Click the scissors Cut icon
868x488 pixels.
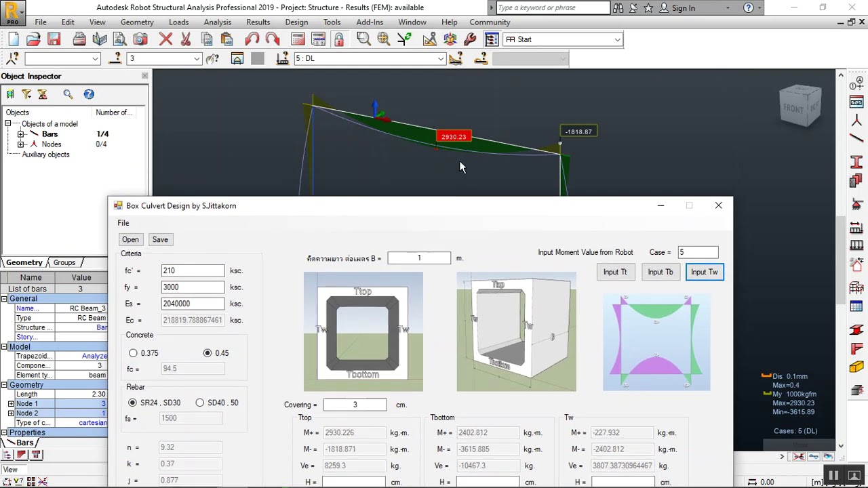(186, 39)
